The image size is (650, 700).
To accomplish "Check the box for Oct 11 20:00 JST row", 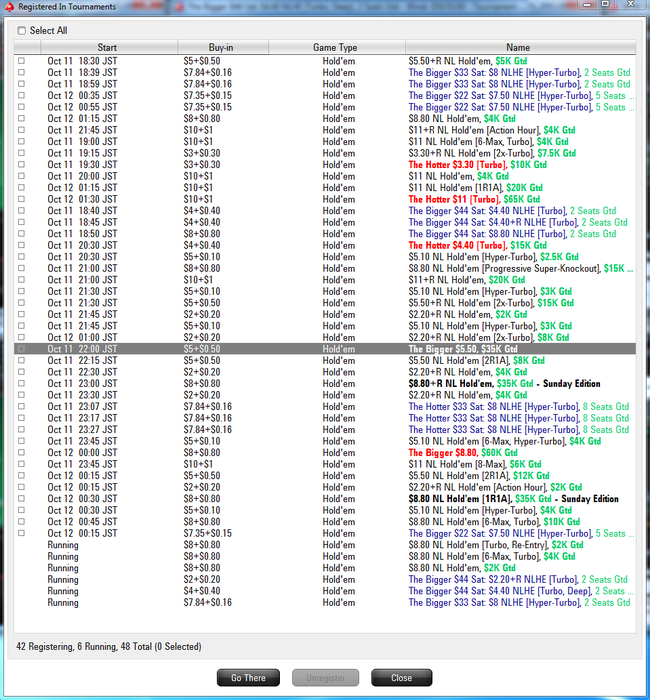I will [x=21, y=176].
